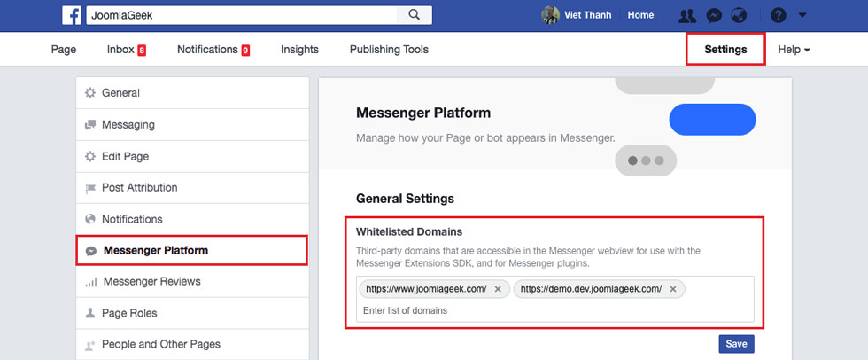Click the General Settings heading
Viewport: 868px width, 360px height.
406,199
